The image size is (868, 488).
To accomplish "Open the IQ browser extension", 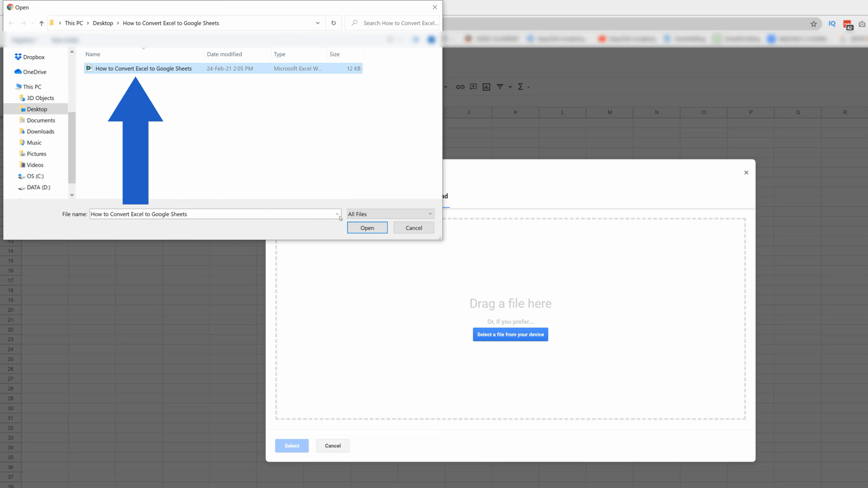I will (832, 24).
